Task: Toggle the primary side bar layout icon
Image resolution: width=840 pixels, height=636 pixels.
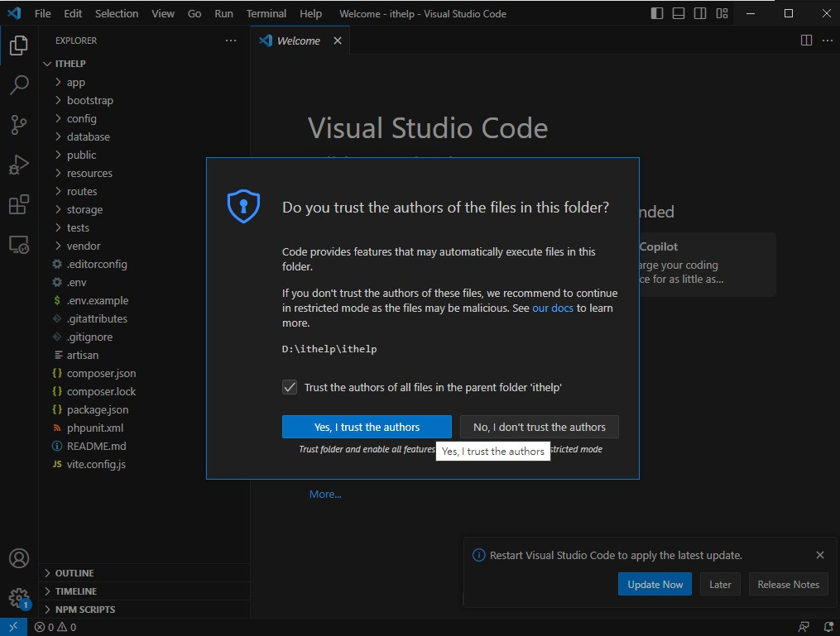Action: pyautogui.click(x=657, y=13)
